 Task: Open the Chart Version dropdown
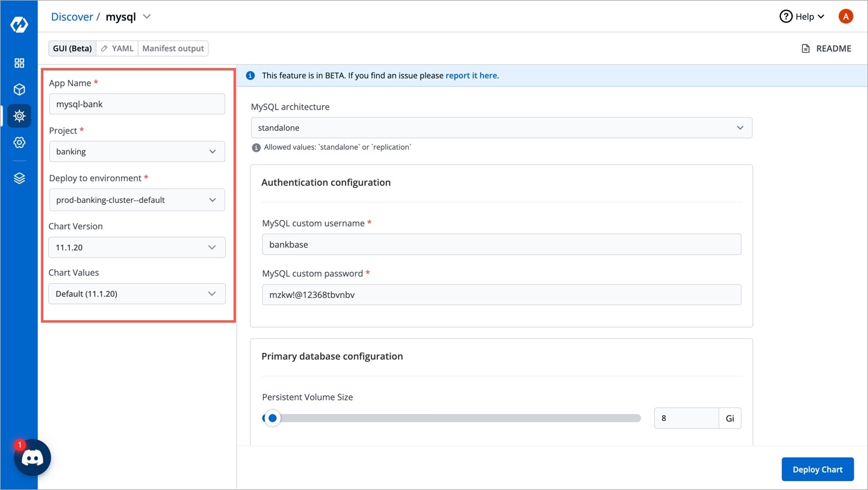[x=137, y=247]
